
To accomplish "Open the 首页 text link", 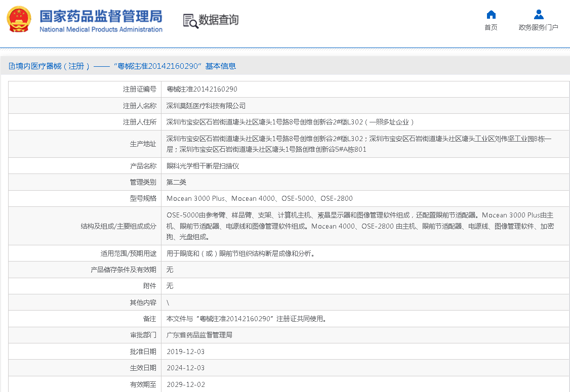I will [x=491, y=27].
